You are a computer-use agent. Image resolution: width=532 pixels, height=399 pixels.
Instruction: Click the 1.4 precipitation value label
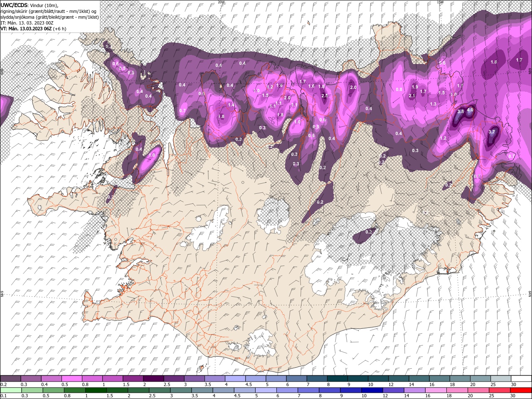(x=231, y=105)
